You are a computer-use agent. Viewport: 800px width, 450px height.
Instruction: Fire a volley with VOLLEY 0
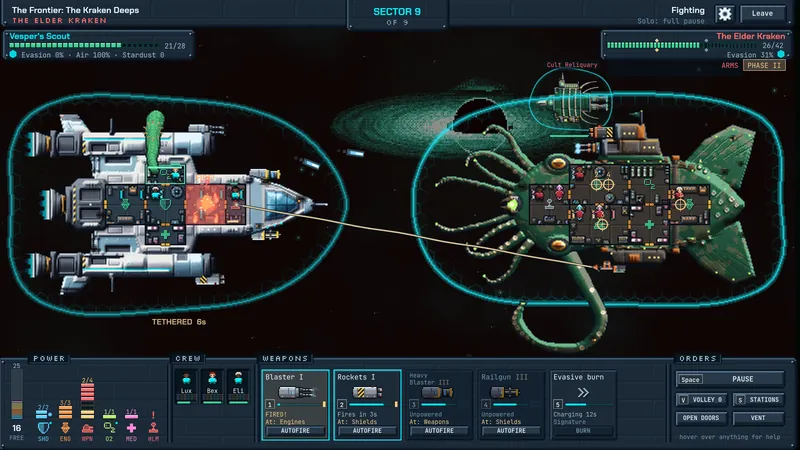702,399
